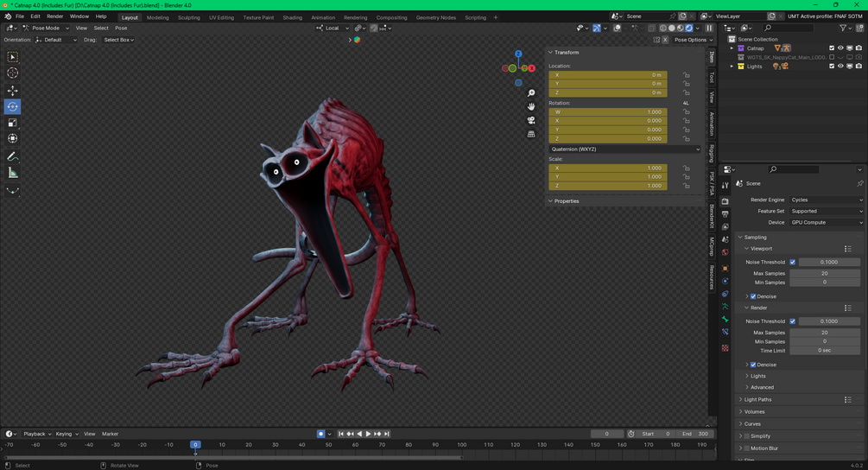Uncheck Viewport Noise Threshold checkbox

(793, 262)
